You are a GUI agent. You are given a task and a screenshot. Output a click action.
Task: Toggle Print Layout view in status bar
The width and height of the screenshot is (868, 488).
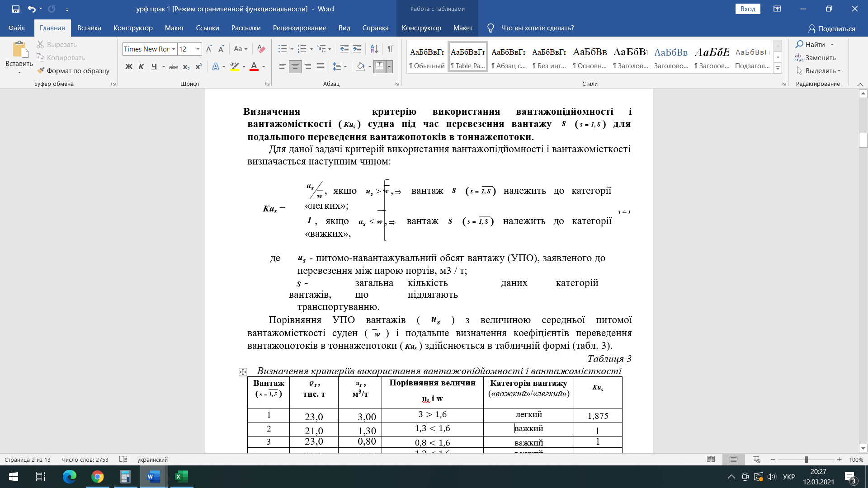(x=733, y=460)
